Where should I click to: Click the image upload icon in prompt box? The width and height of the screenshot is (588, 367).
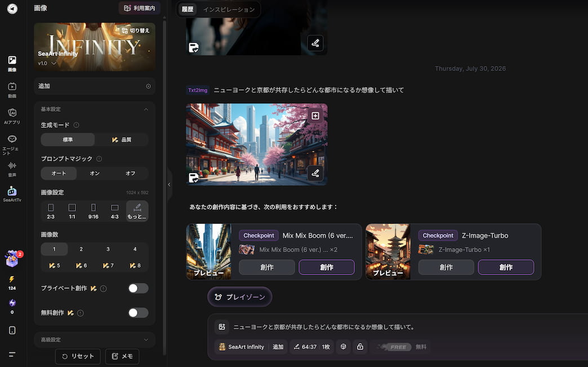(221, 327)
